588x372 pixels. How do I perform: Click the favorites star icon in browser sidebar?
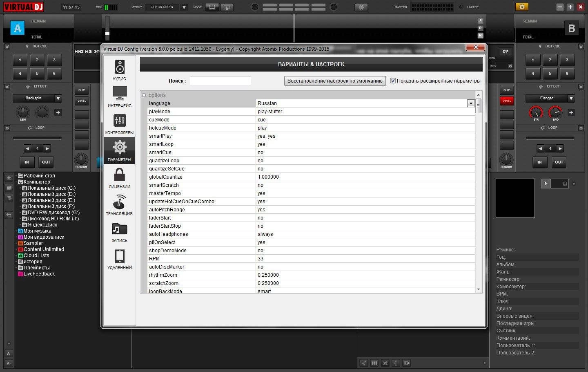(9, 177)
